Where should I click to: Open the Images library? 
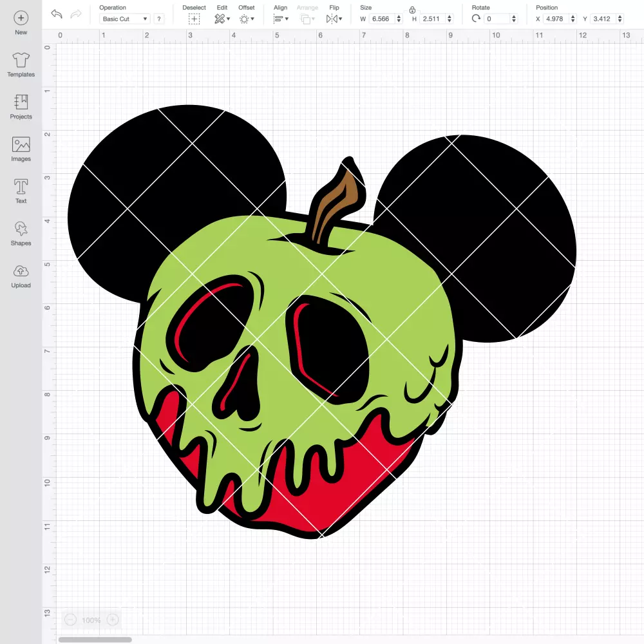21,149
